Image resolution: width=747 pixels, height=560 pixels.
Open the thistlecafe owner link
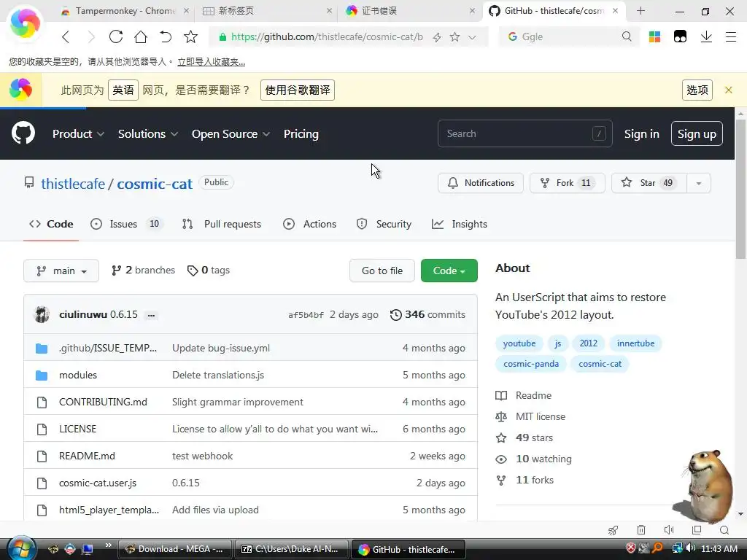click(73, 184)
